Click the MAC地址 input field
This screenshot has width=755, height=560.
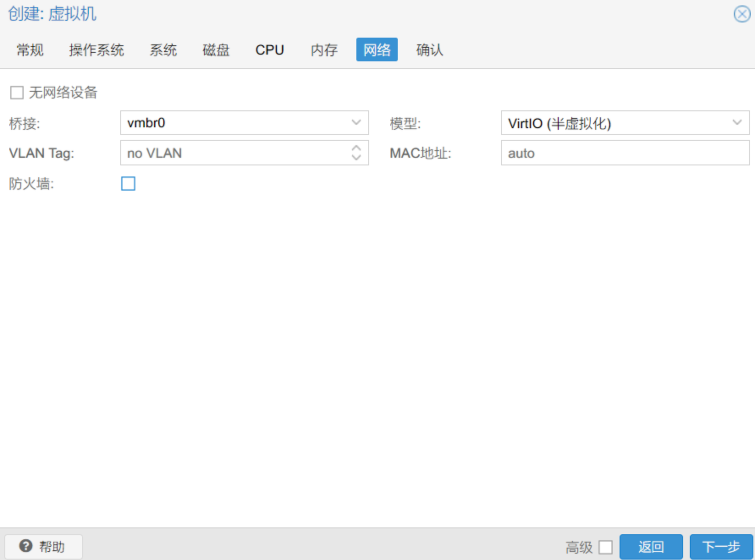(x=625, y=153)
